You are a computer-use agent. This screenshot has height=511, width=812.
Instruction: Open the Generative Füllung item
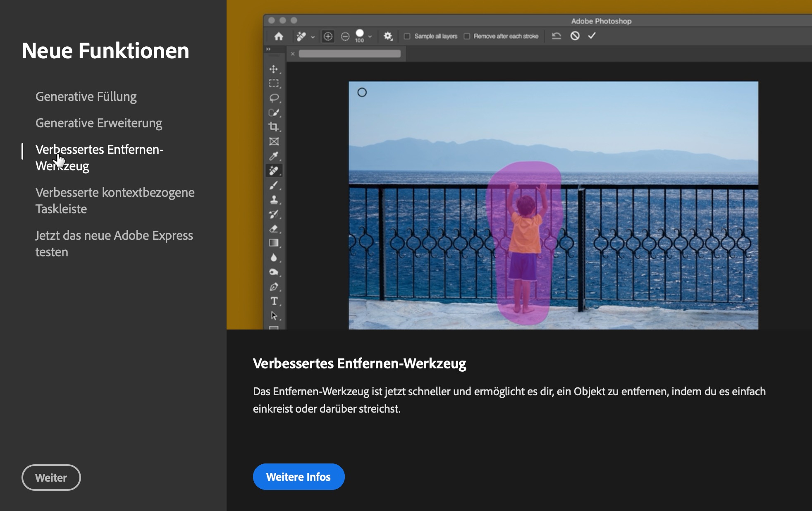pos(86,96)
